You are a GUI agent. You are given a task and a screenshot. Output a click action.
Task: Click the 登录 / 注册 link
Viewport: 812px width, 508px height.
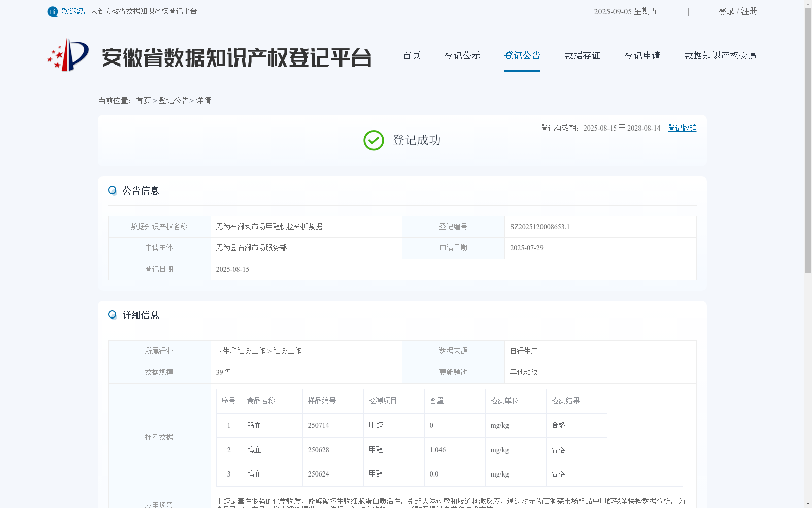(738, 11)
